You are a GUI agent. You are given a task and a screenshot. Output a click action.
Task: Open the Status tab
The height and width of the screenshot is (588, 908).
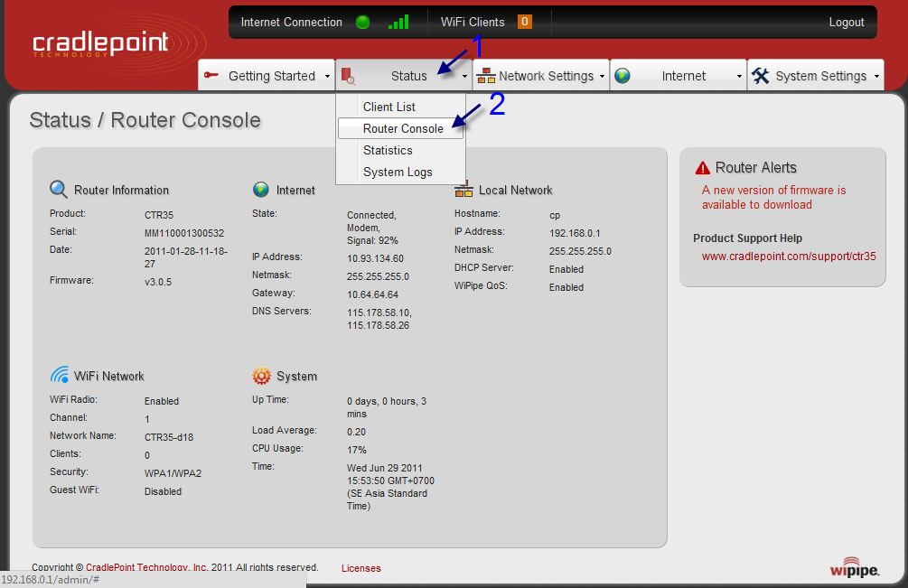(x=404, y=75)
